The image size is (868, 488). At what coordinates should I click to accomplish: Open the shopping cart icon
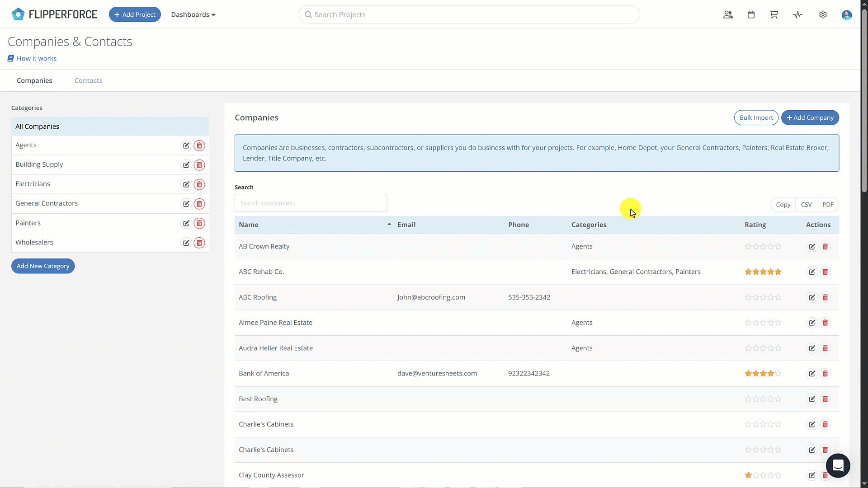click(x=774, y=14)
